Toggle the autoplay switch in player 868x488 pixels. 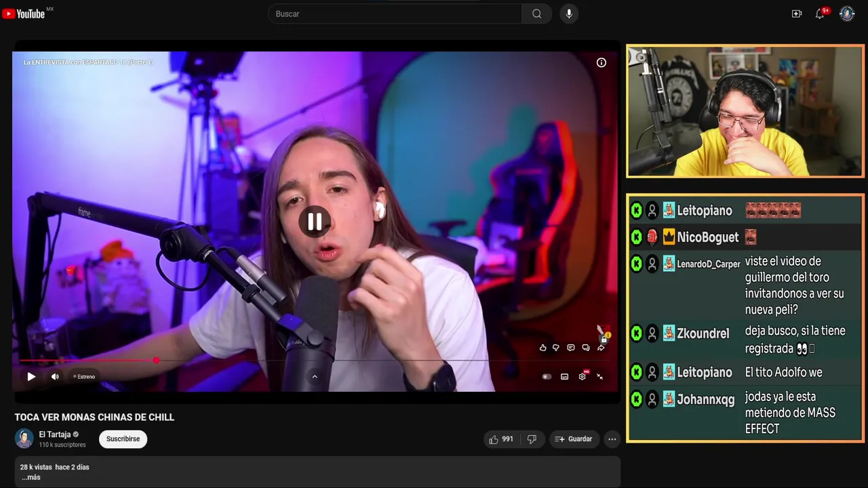[x=547, y=377]
